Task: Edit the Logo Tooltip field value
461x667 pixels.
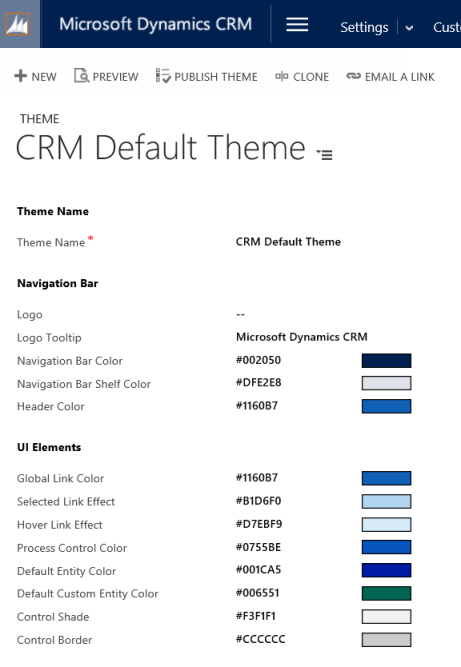Action: point(302,337)
